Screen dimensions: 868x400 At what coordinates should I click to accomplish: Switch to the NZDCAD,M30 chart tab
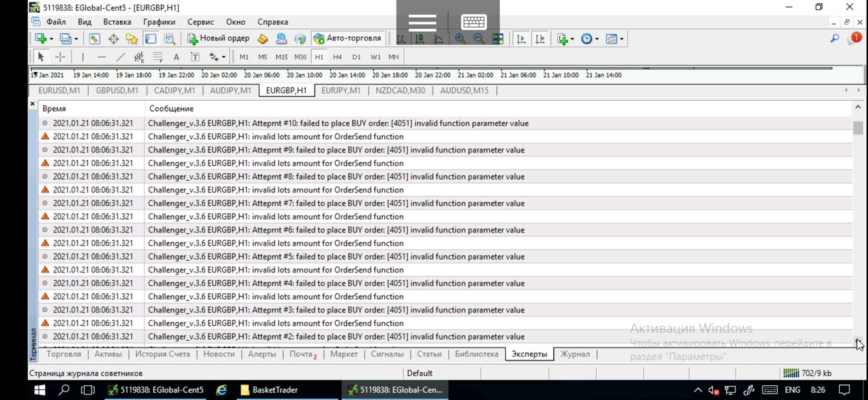click(400, 90)
